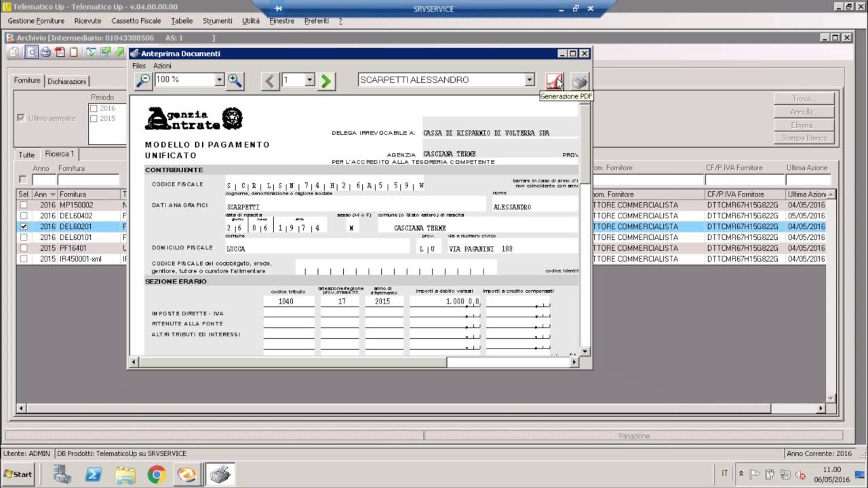Zoom out with the minus magnifier
This screenshot has width=868, height=488.
click(x=143, y=81)
